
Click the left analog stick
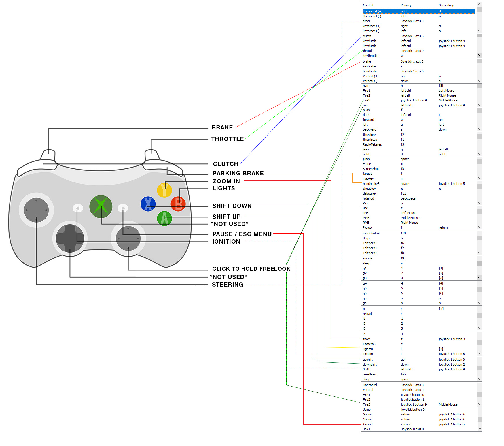tap(36, 210)
